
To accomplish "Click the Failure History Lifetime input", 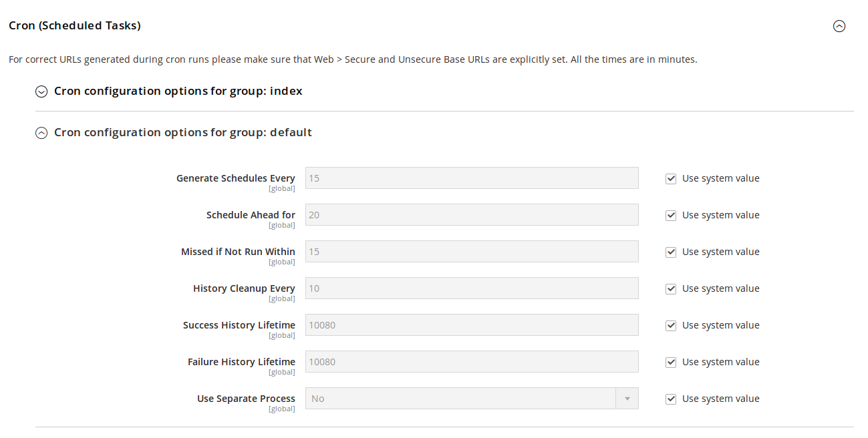I will [x=472, y=362].
